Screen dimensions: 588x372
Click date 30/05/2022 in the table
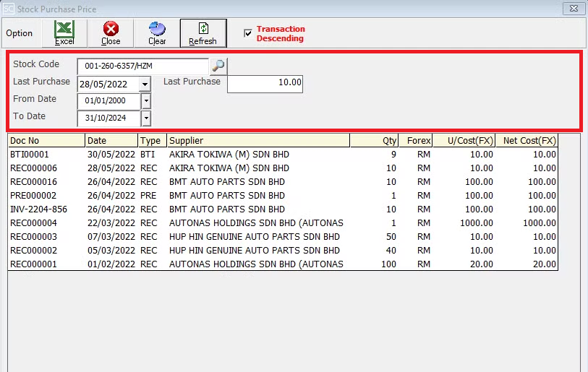pyautogui.click(x=111, y=155)
